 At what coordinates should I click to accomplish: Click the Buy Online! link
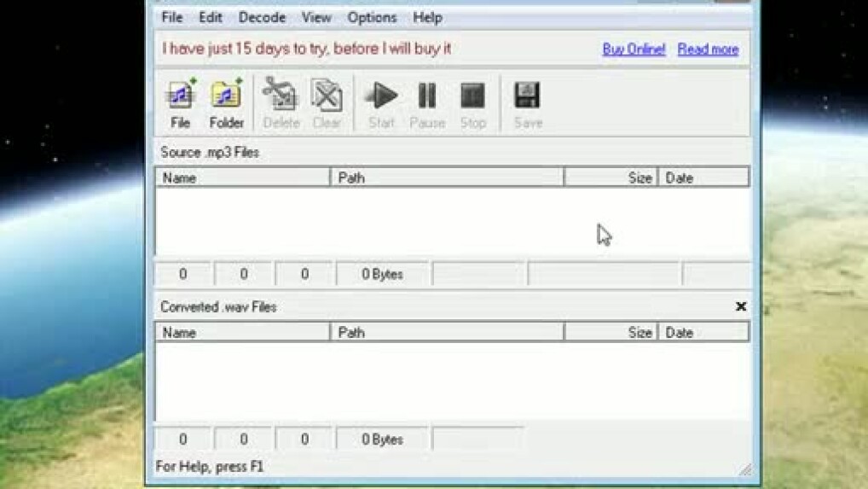click(634, 49)
